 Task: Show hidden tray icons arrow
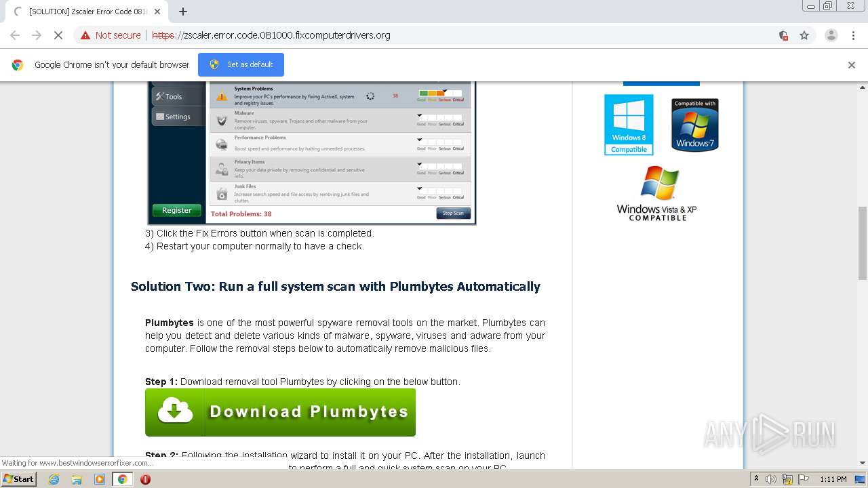coord(757,479)
